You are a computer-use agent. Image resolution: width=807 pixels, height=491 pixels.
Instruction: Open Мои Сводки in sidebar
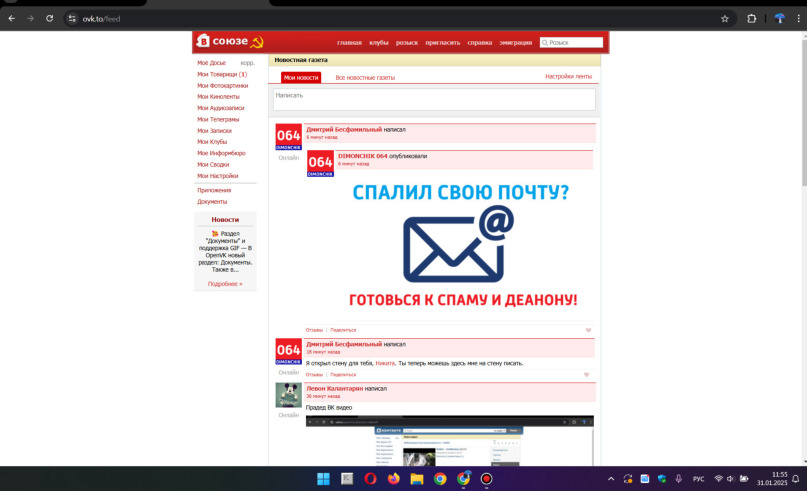213,165
